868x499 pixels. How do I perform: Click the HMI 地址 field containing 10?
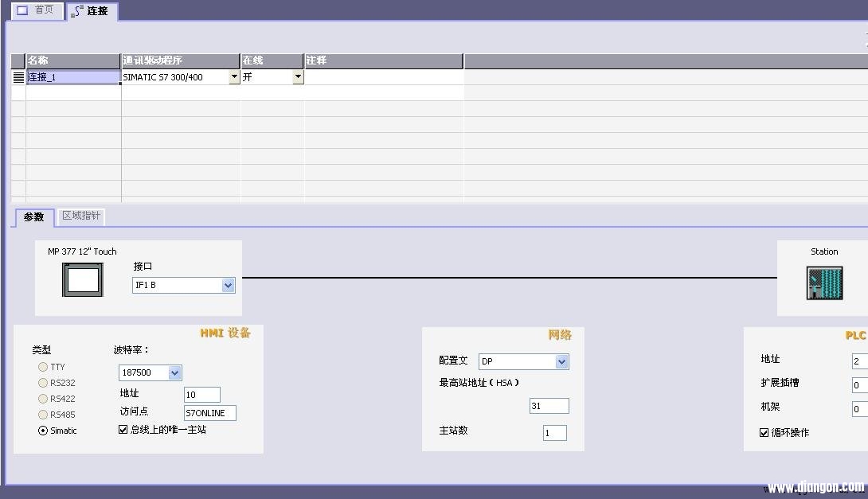click(x=201, y=395)
